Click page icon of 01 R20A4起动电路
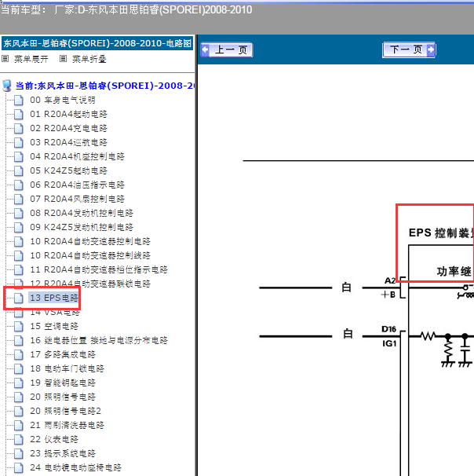474x476 pixels. [19, 115]
